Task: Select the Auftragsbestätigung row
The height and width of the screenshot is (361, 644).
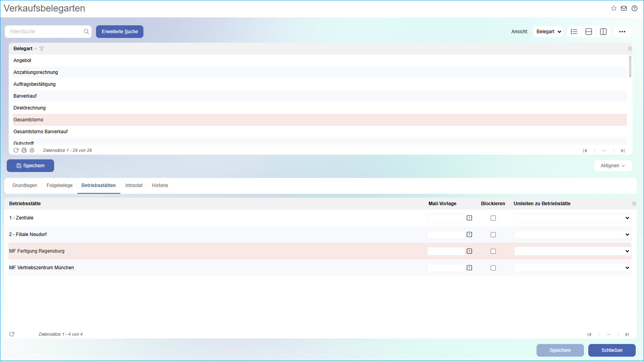Action: click(x=320, y=84)
